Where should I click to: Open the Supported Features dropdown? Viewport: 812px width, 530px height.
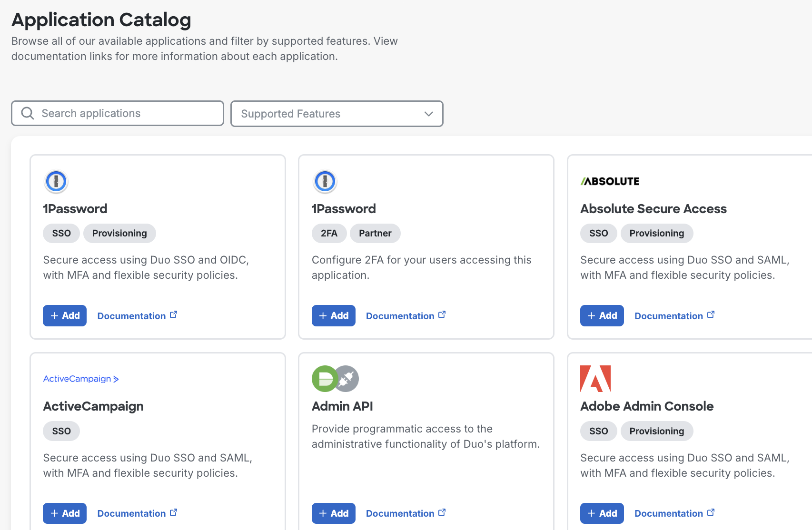click(337, 114)
